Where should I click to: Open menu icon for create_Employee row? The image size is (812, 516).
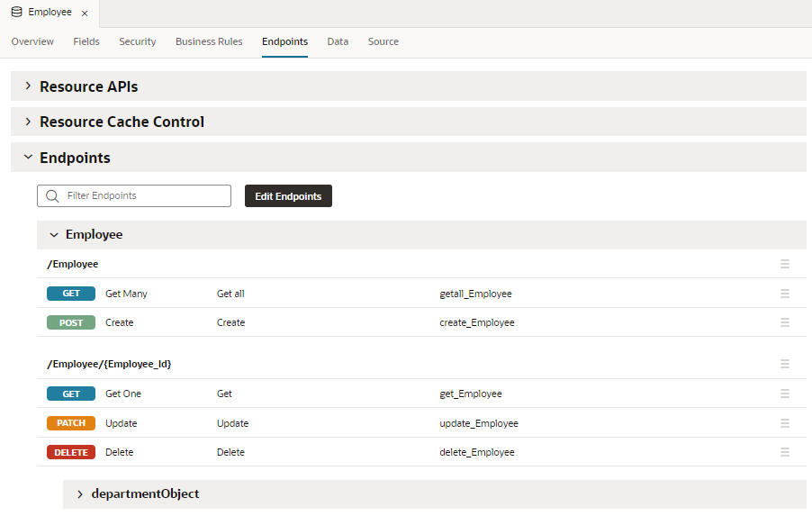click(785, 322)
